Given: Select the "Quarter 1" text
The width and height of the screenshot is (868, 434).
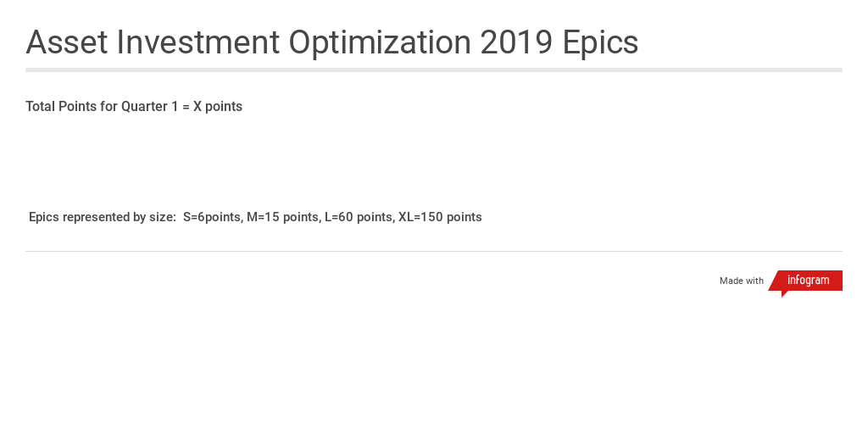Looking at the screenshot, I should (149, 107).
